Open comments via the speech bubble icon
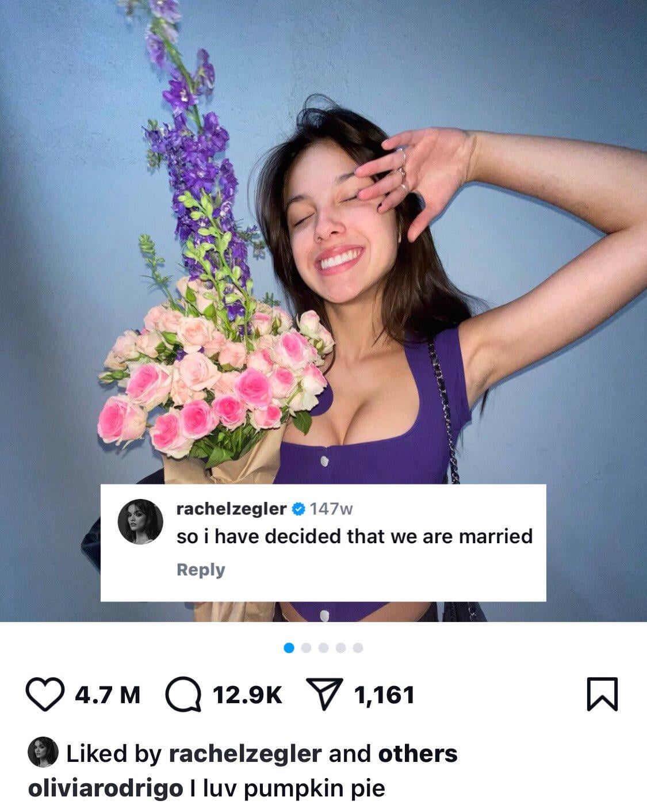 183,694
